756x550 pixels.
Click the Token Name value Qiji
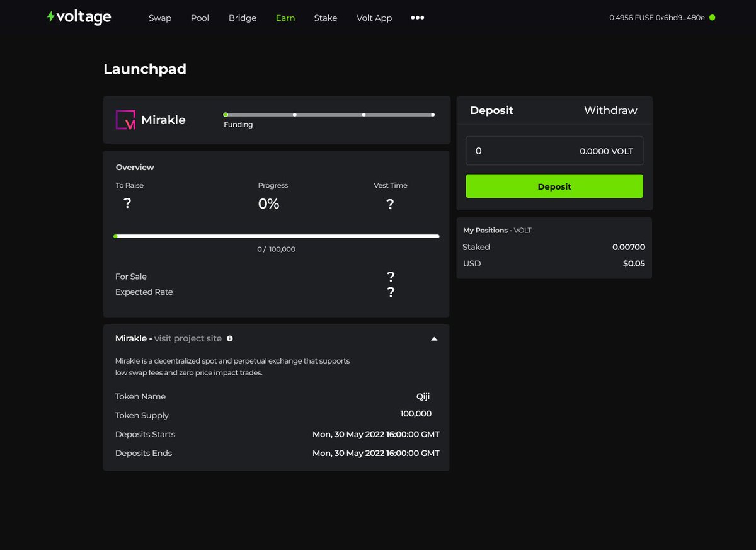point(423,396)
